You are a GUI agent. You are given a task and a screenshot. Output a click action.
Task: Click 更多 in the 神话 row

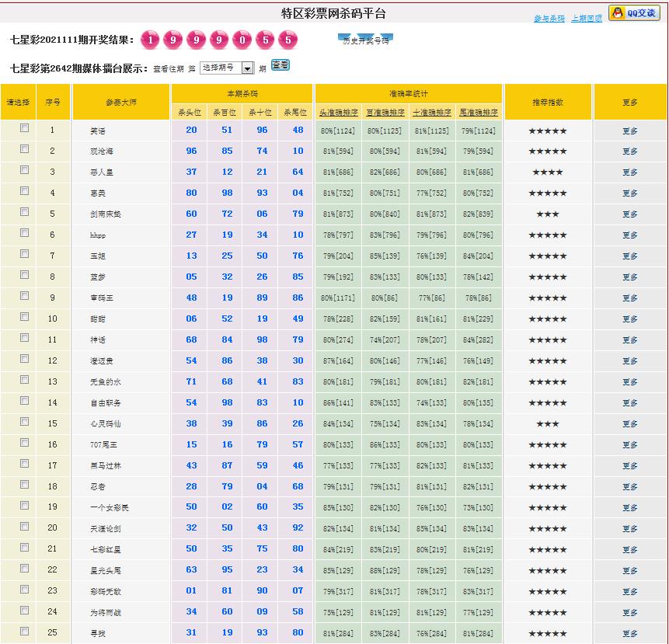(629, 340)
